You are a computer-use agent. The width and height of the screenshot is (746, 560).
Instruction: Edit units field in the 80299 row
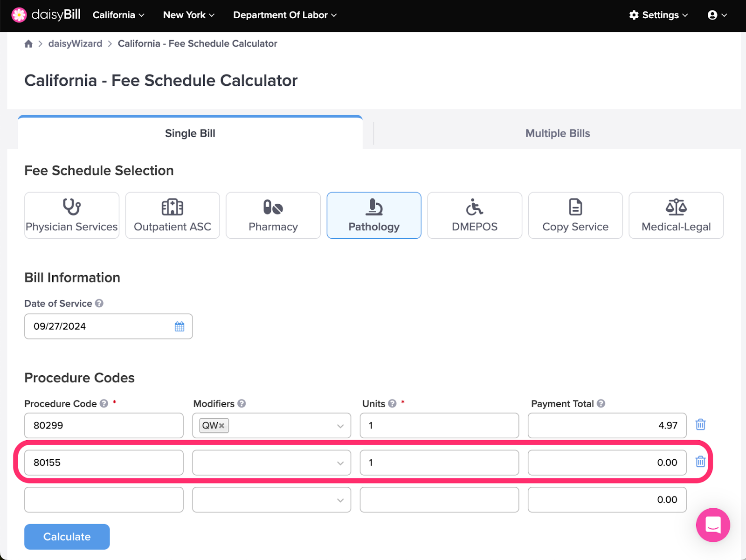[439, 425]
